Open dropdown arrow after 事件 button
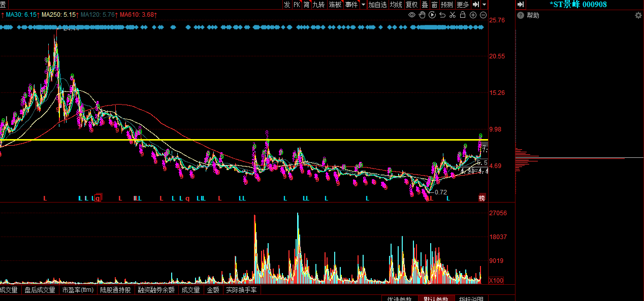The height and width of the screenshot is (301, 644). coord(363,4)
